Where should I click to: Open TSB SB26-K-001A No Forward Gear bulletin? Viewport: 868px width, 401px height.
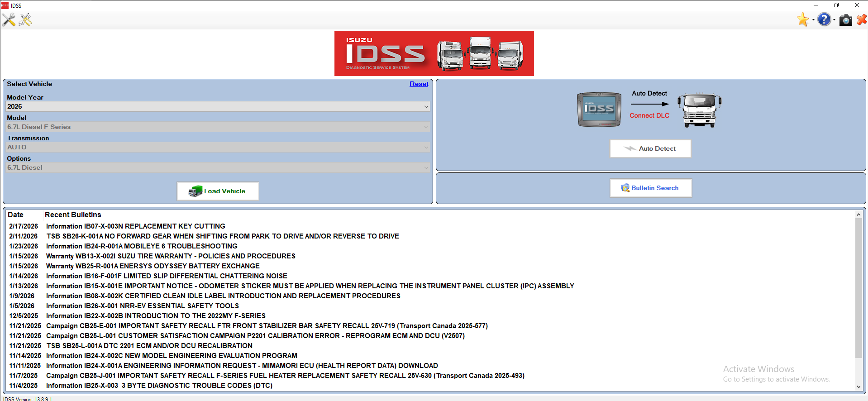[x=223, y=236]
